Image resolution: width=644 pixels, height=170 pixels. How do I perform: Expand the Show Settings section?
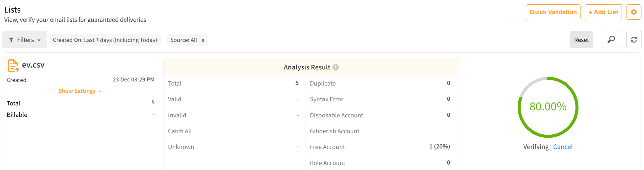[77, 91]
